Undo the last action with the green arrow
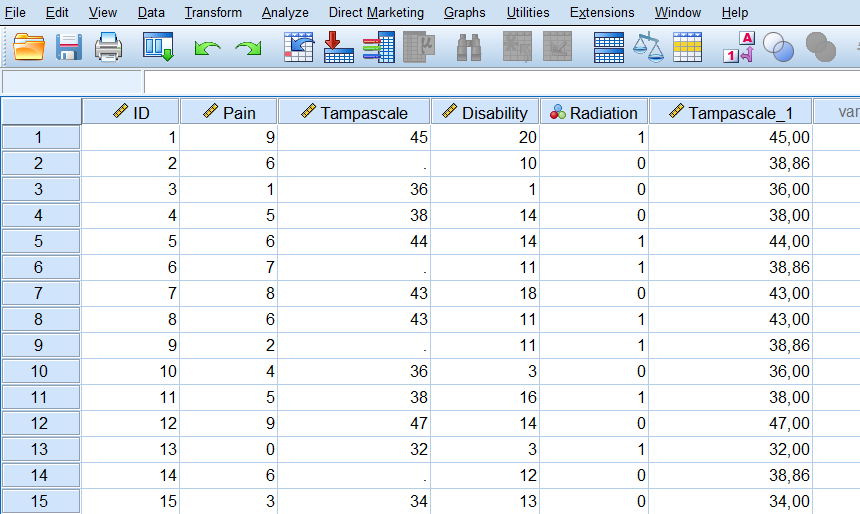 [x=207, y=48]
